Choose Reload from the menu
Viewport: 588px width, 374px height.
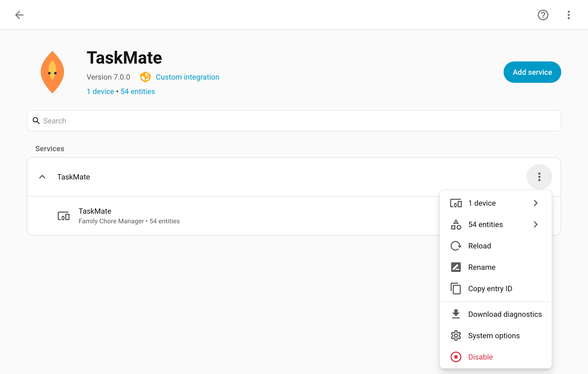pos(496,246)
